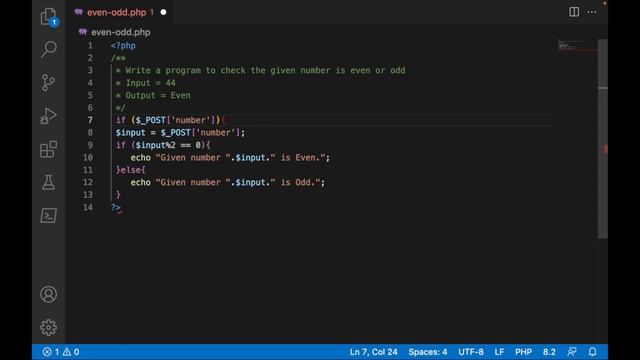Viewport: 640px width, 360px height.
Task: Click the '$input = $_POST' assignment line
Action: (180, 133)
